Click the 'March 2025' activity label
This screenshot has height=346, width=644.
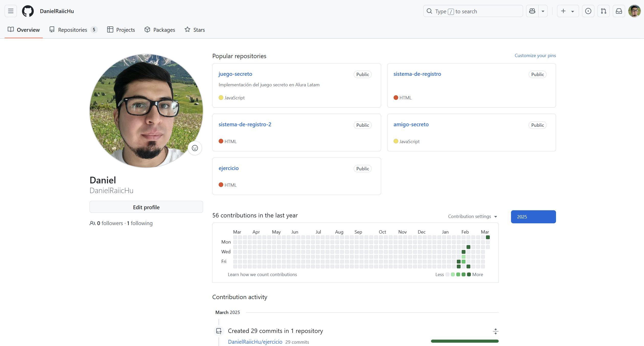coord(227,312)
